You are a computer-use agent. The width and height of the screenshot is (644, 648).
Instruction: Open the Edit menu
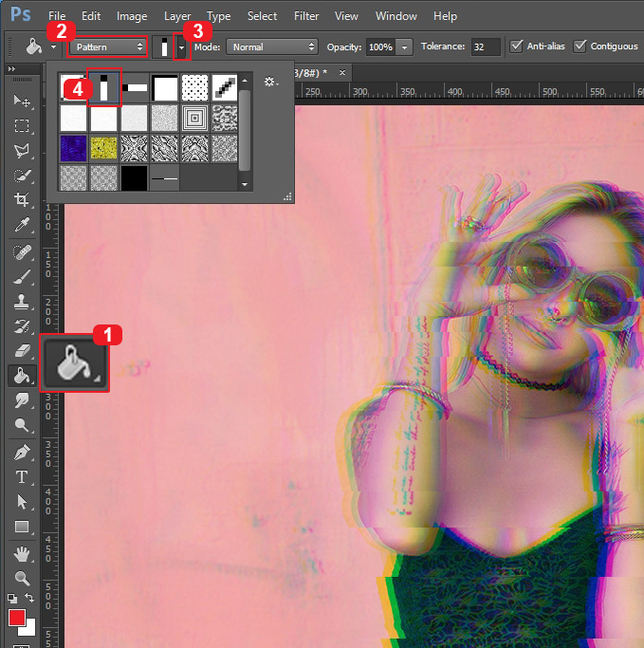[91, 16]
